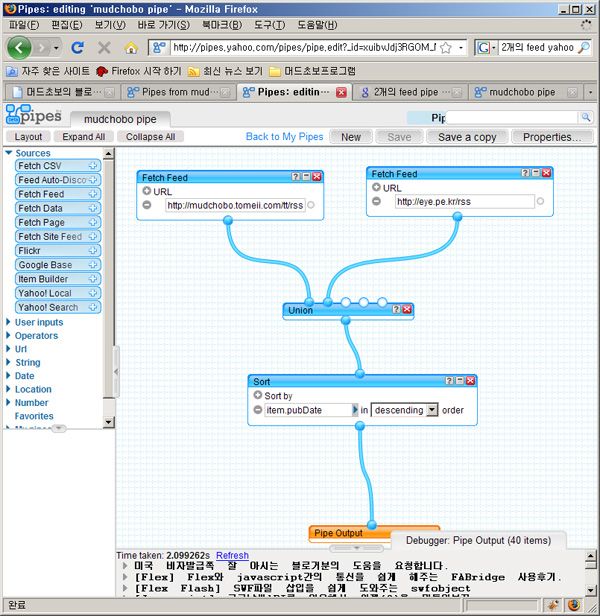
Task: Bookmark page with the star icon
Action: click(446, 48)
